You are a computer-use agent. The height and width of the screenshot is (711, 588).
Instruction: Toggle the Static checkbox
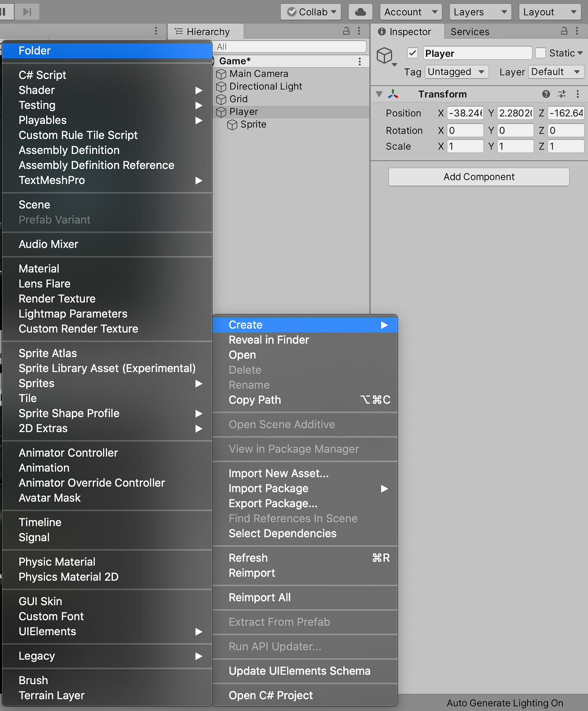pos(541,53)
